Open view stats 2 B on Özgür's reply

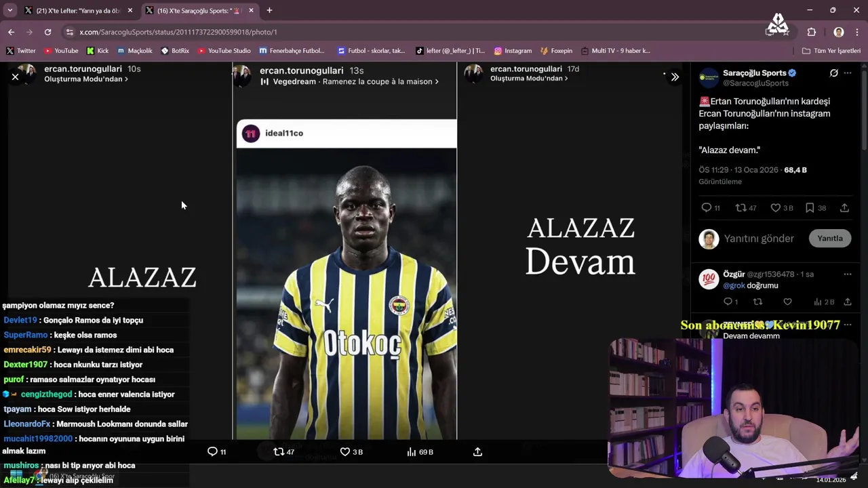(824, 302)
